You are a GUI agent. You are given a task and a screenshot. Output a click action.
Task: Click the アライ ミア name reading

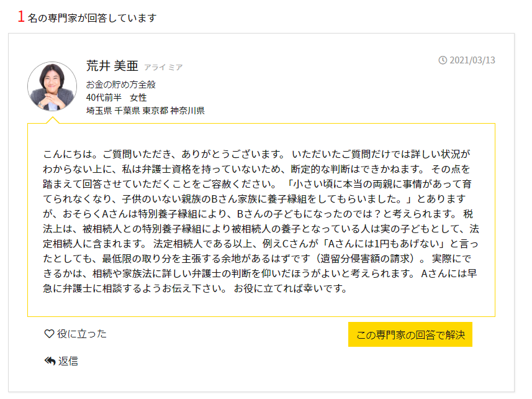(163, 67)
